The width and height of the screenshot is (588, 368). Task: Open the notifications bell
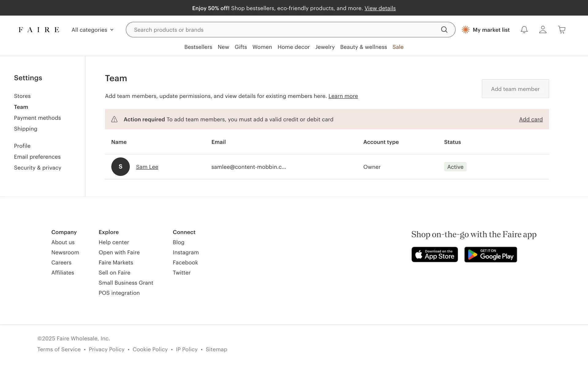pyautogui.click(x=524, y=30)
